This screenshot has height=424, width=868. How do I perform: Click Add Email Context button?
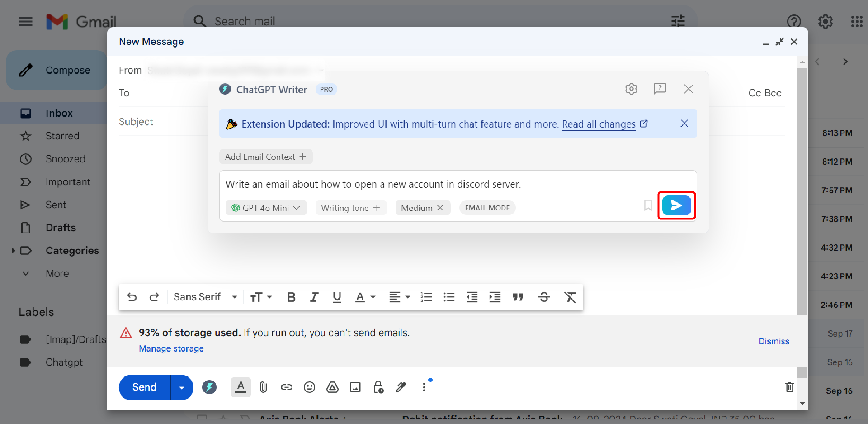coord(266,157)
